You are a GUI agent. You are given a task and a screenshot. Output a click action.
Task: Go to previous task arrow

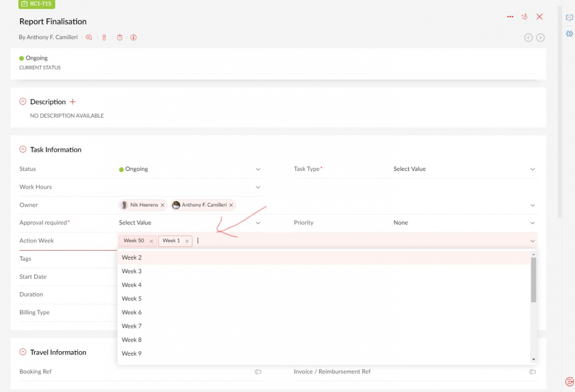click(528, 37)
